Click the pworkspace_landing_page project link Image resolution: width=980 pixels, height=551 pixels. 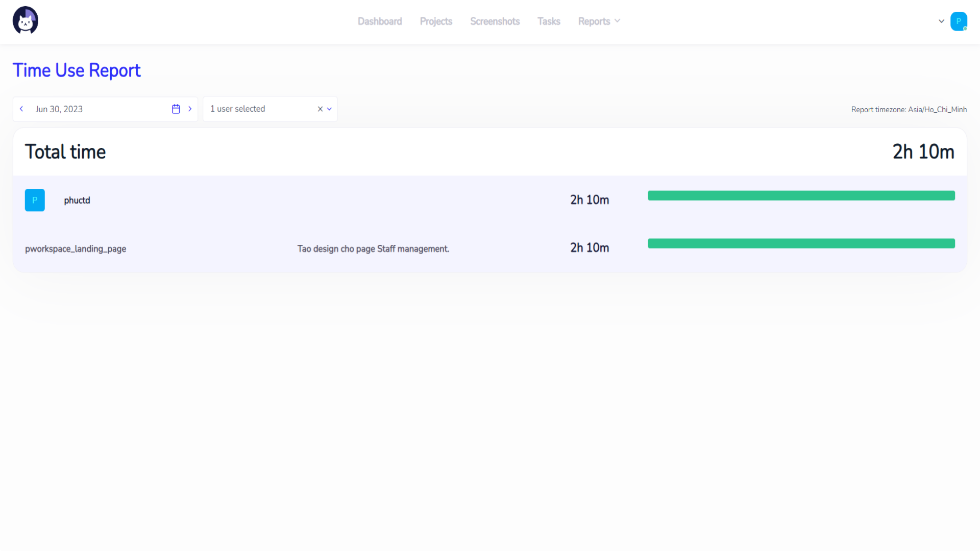click(x=76, y=249)
